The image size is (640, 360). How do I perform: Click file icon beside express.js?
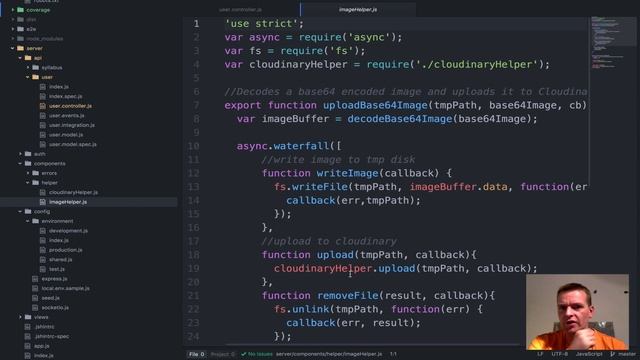(x=35, y=279)
